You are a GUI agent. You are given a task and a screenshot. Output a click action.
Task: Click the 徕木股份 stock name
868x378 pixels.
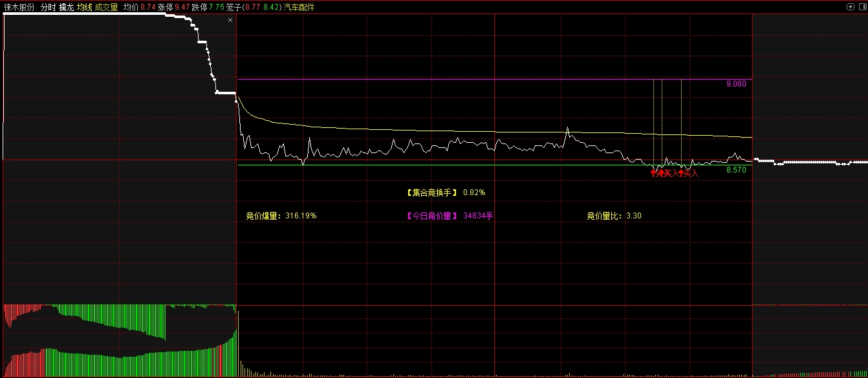[19, 8]
